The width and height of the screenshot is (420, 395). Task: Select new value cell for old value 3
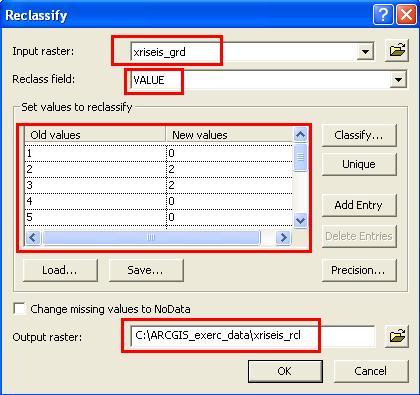point(229,185)
